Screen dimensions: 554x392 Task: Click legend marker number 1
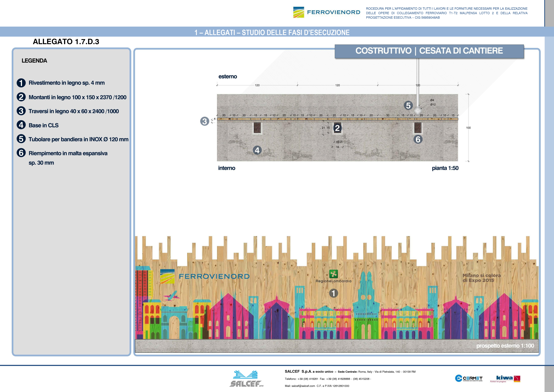(21, 83)
